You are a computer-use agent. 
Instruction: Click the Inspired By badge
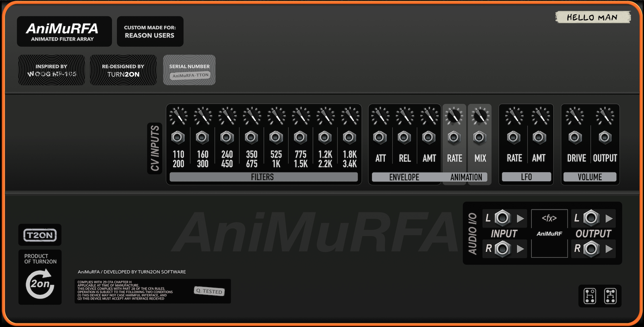[x=52, y=70]
